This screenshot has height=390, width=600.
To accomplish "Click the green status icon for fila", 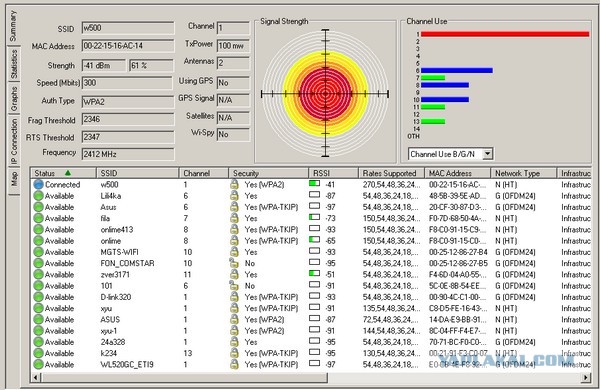I will point(38,218).
